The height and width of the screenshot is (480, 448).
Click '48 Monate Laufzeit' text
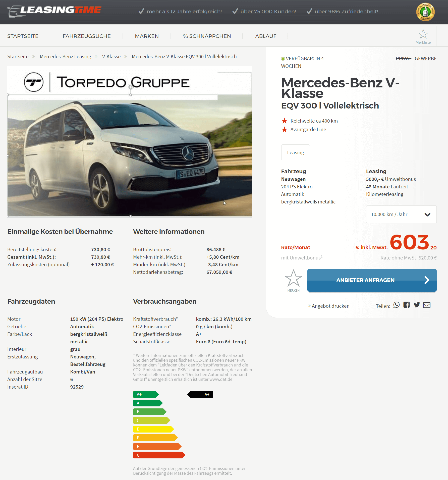387,187
